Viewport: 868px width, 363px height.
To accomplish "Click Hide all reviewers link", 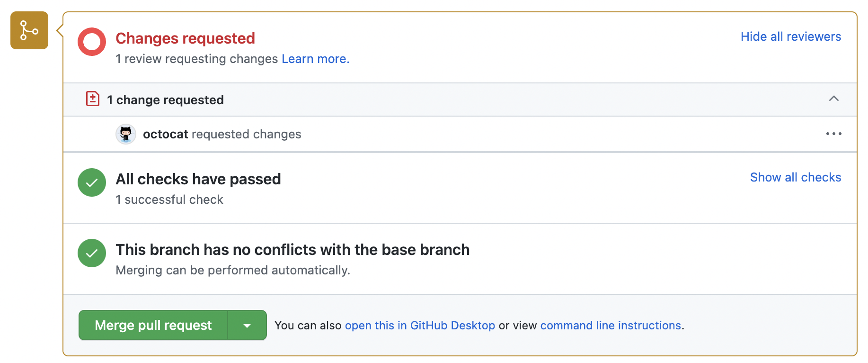I will [x=791, y=36].
